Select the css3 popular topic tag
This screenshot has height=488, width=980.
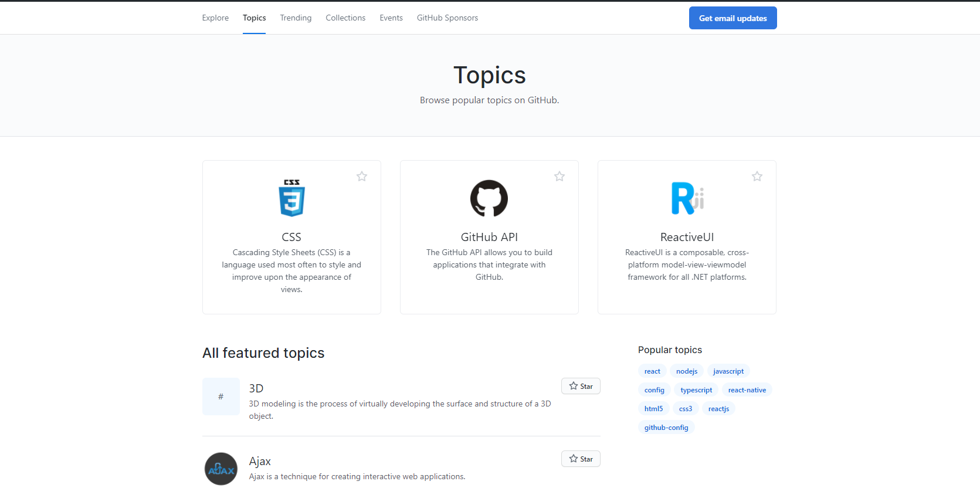[x=686, y=409]
